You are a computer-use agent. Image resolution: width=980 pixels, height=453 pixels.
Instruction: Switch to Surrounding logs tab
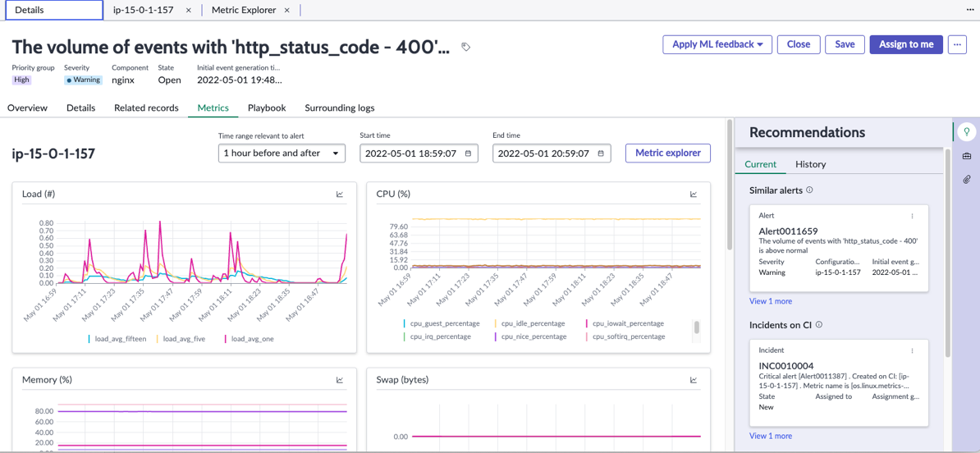(x=339, y=108)
